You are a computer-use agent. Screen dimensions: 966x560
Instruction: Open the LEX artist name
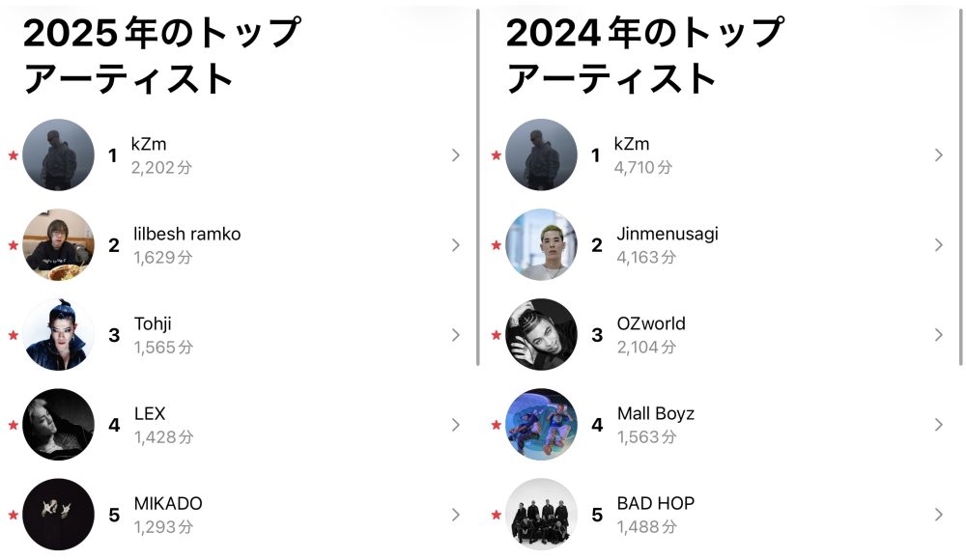(x=150, y=413)
